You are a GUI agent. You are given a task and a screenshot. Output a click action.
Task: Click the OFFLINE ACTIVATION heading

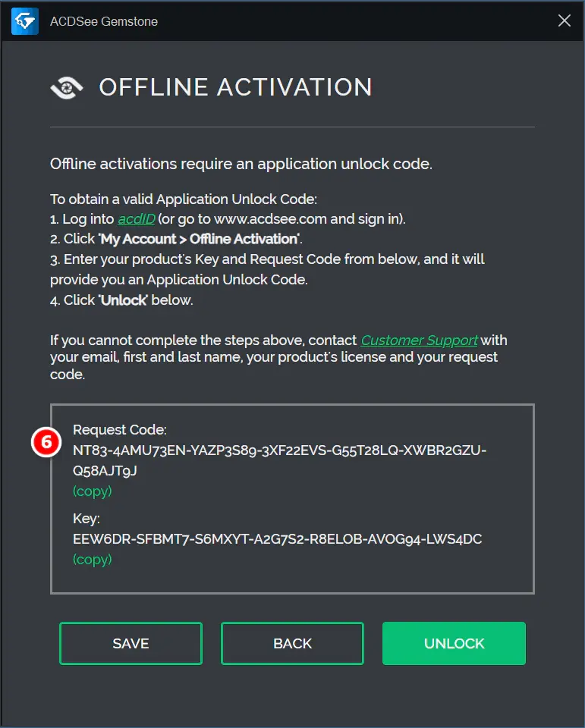[x=235, y=87]
